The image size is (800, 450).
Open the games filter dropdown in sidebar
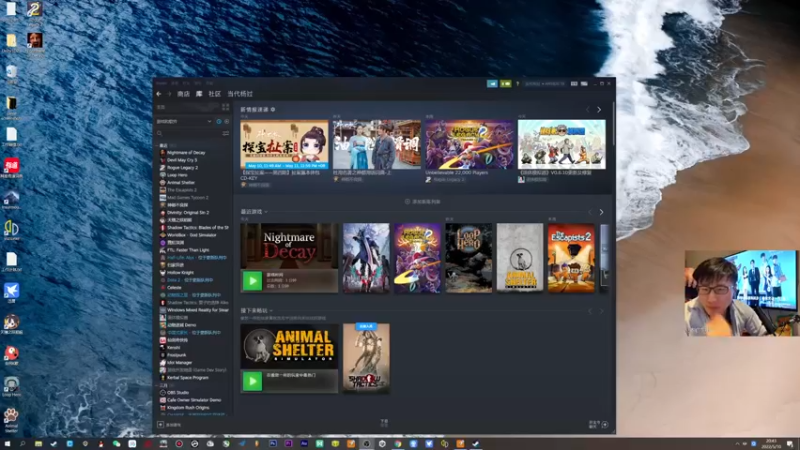point(184,121)
